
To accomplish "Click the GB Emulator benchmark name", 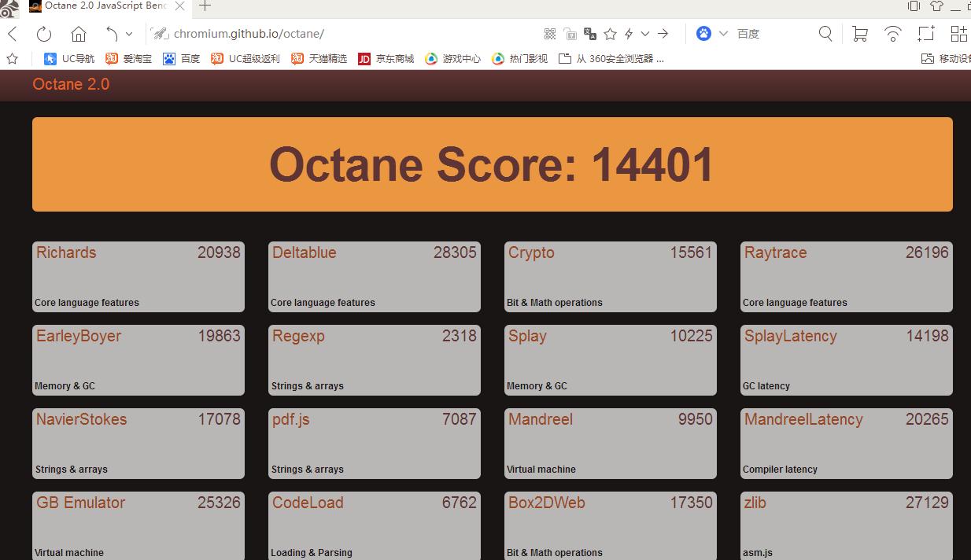I will pos(80,503).
